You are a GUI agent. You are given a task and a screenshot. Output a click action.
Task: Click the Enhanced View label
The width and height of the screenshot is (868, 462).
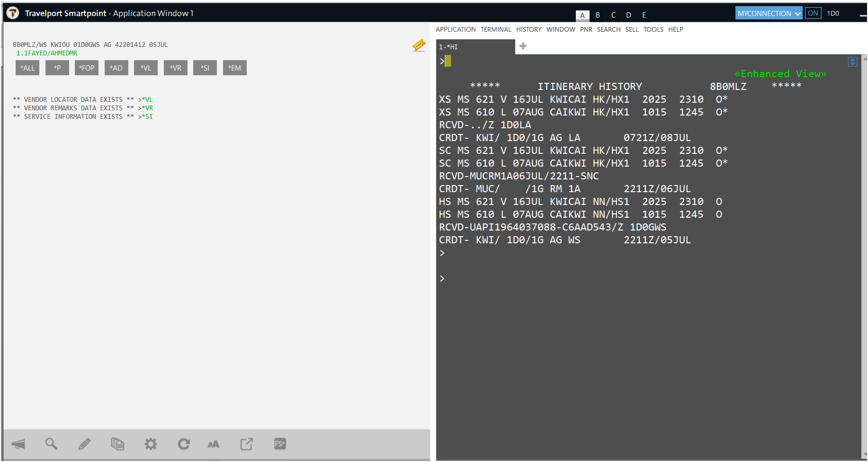[x=780, y=74]
